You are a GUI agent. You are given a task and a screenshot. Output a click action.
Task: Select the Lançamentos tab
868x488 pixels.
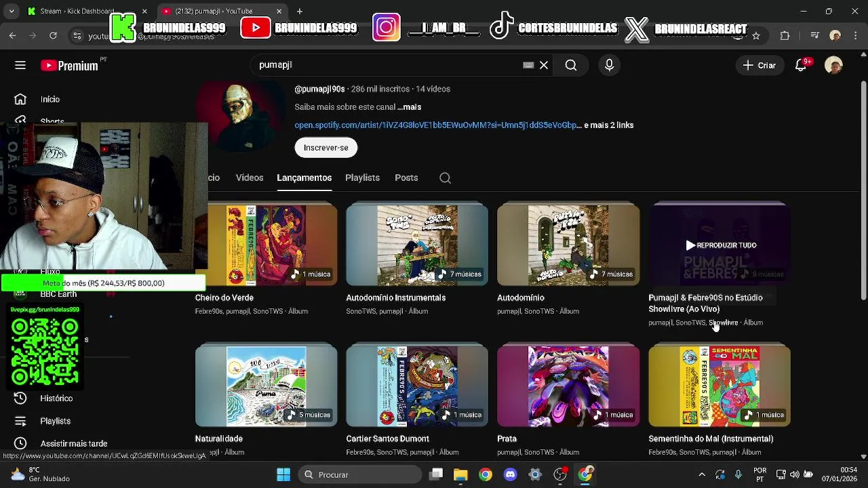click(x=304, y=178)
